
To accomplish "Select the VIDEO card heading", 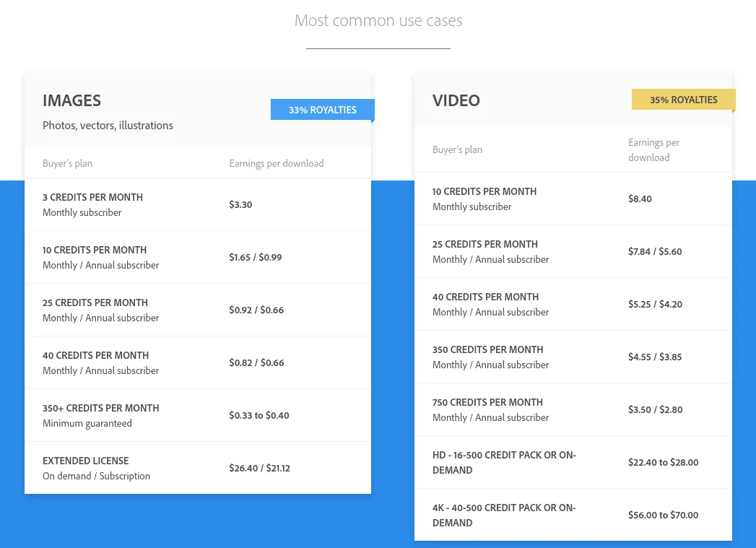I will (x=456, y=100).
